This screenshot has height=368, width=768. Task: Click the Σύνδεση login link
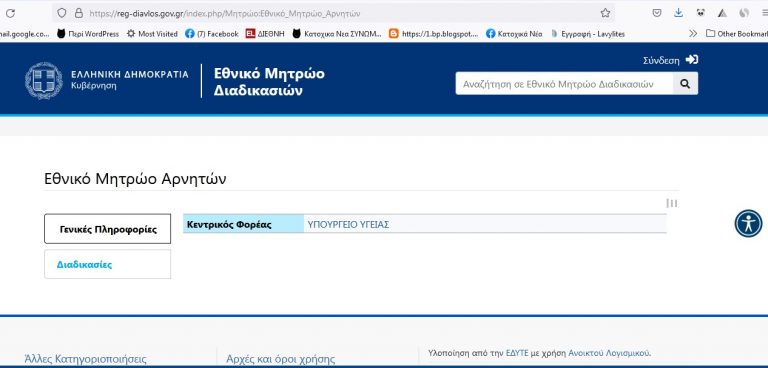[661, 60]
